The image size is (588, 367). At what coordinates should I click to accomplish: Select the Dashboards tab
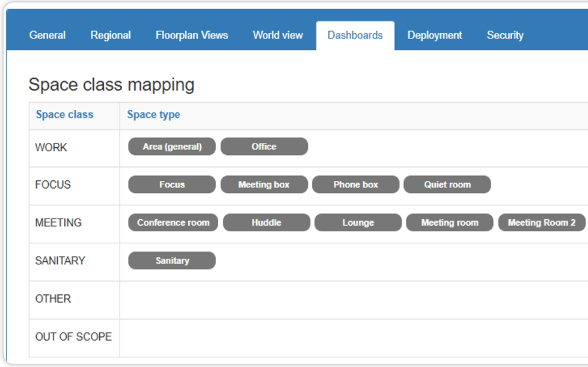(355, 35)
